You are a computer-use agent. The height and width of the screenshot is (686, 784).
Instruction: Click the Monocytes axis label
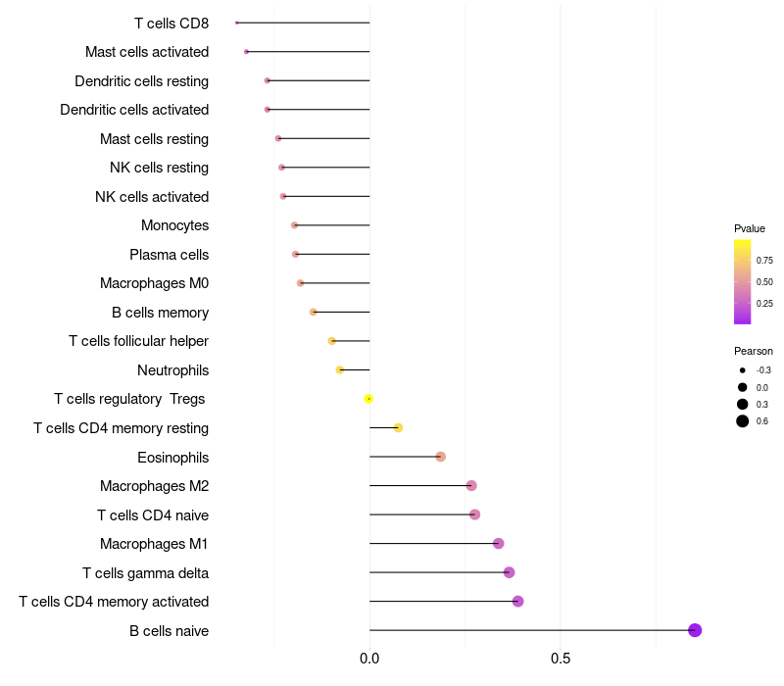click(x=174, y=225)
